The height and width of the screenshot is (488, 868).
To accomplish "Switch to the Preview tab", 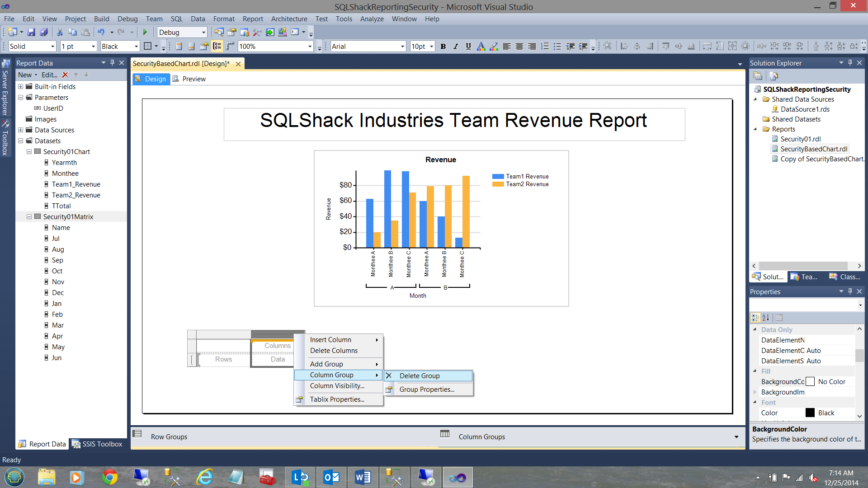I will (193, 79).
